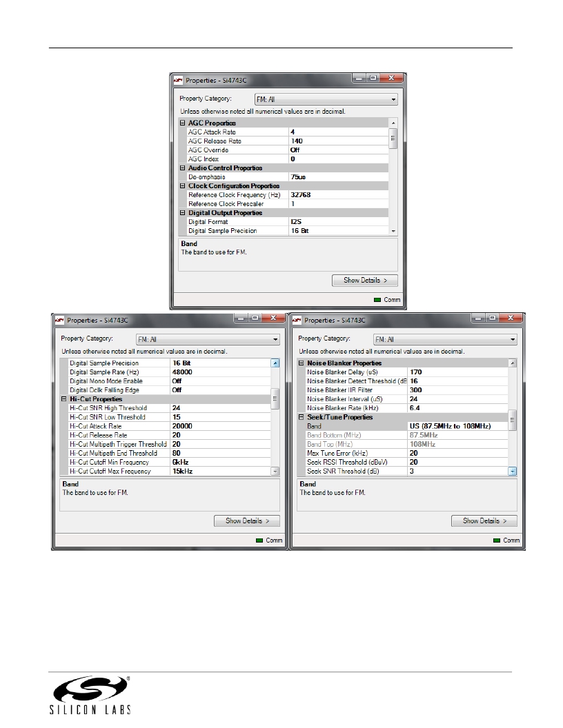Collapse the Audio Control Properties group
The width and height of the screenshot is (563, 728).
(183, 168)
